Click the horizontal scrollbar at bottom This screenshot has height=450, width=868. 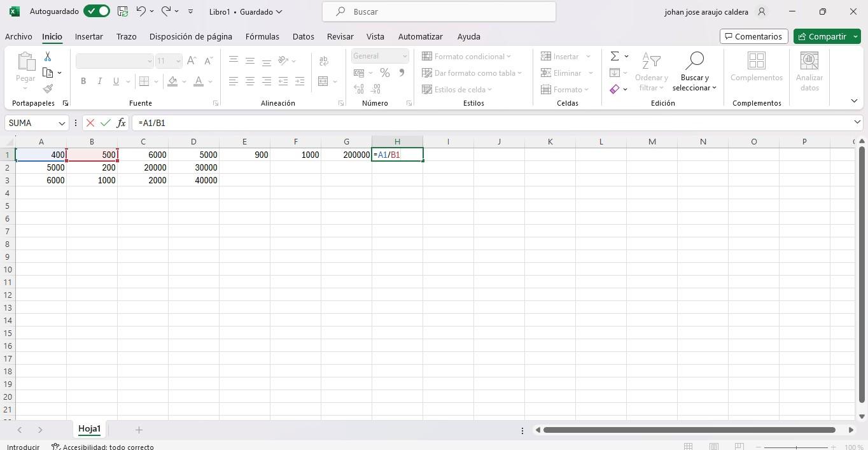click(x=689, y=430)
